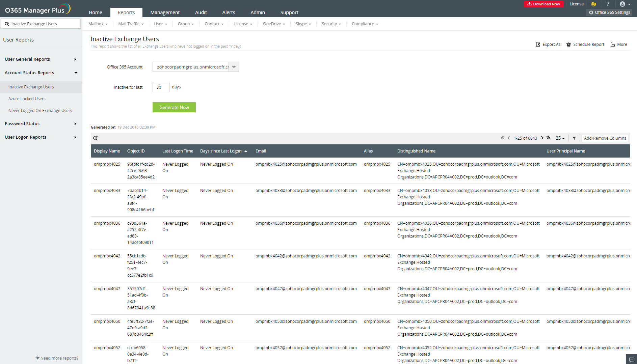Open the Security reports dropdown
The height and width of the screenshot is (364, 637).
pos(331,24)
